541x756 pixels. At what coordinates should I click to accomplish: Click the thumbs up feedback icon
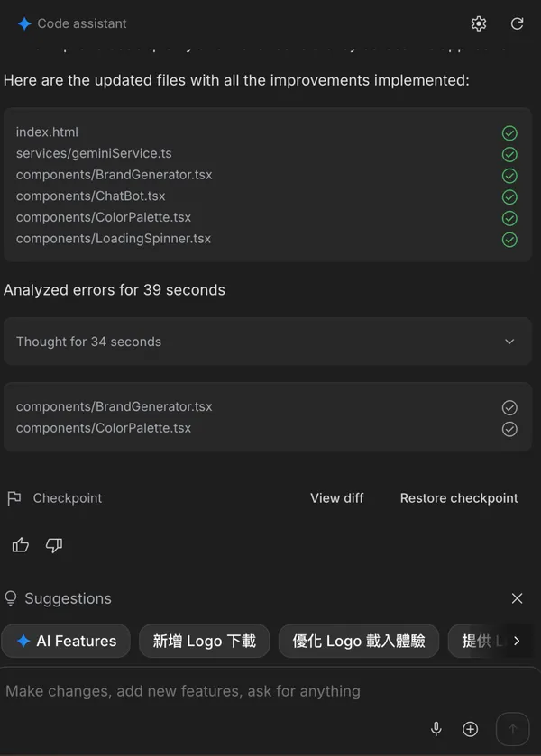pyautogui.click(x=21, y=545)
